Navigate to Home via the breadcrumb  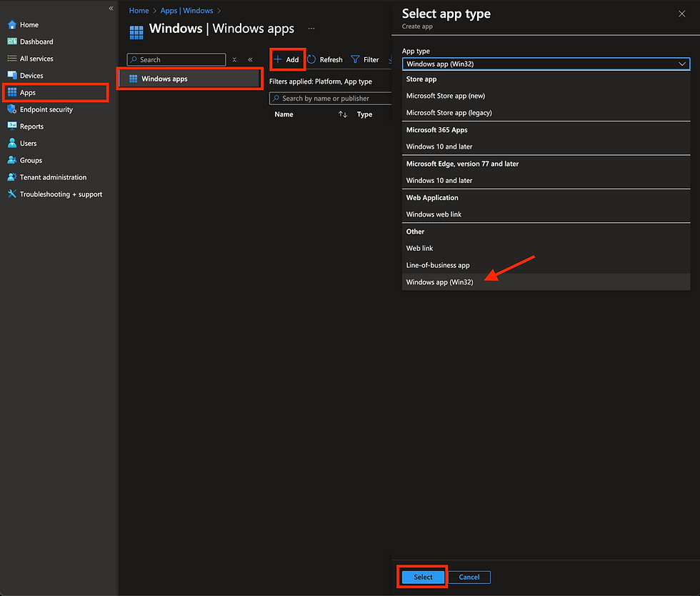click(139, 10)
